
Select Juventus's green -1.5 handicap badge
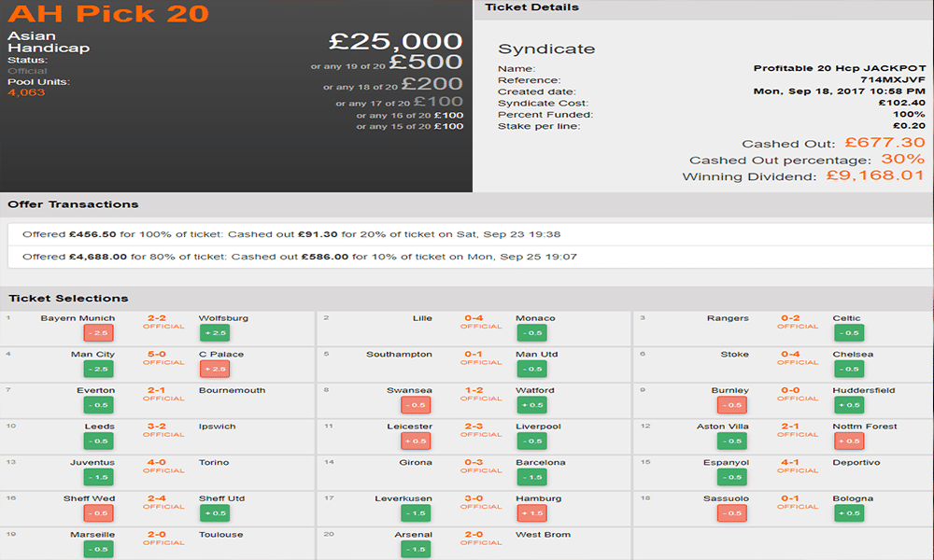(x=99, y=477)
